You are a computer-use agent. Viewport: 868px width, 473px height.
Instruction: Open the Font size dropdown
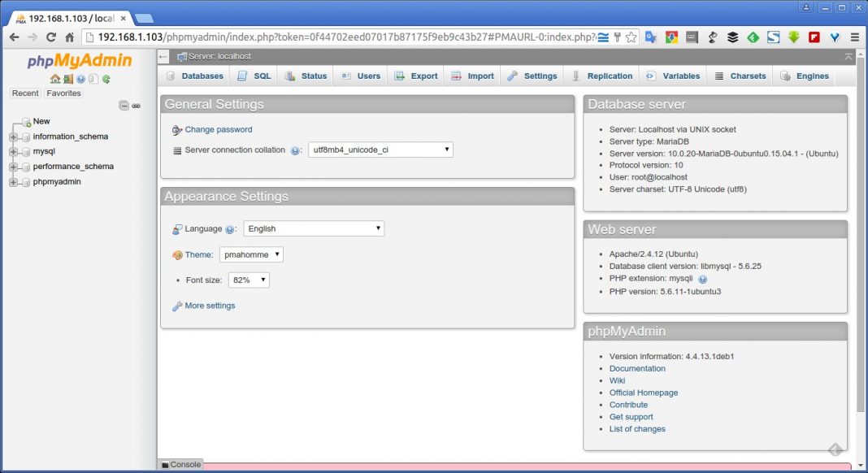coord(249,280)
